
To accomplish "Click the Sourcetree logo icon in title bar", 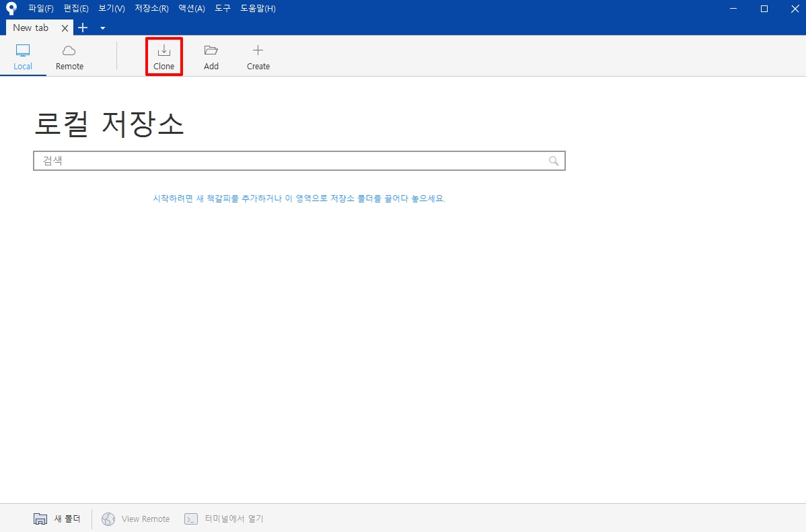I will coord(11,8).
